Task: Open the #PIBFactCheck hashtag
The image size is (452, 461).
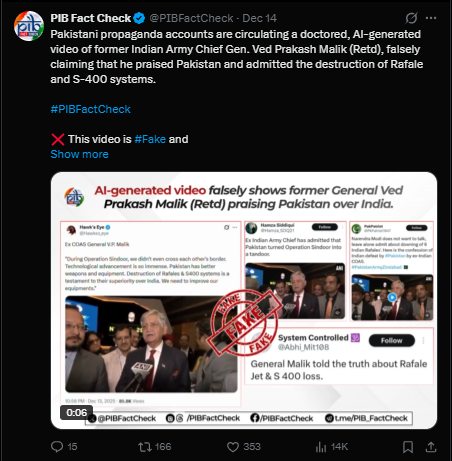Action: [90, 109]
